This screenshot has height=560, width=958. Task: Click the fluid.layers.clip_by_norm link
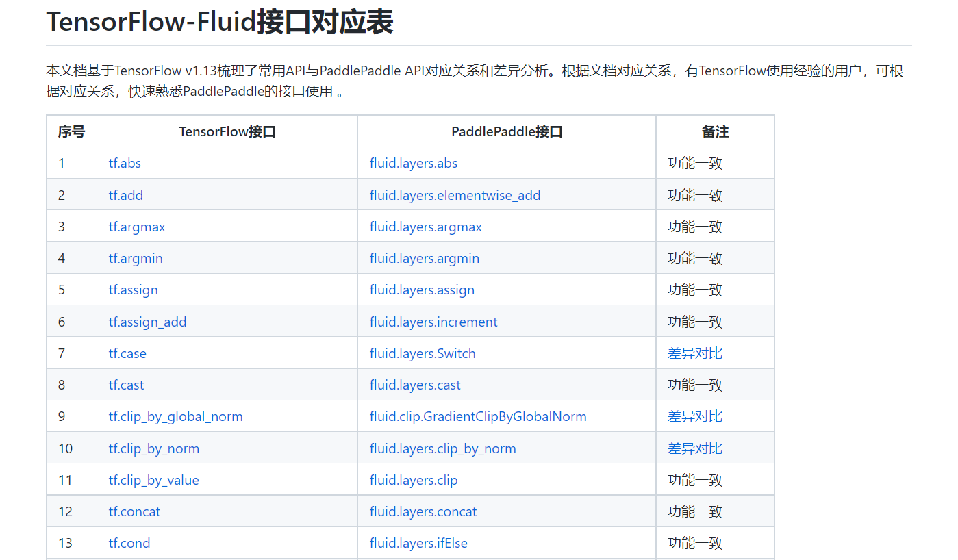(x=442, y=448)
